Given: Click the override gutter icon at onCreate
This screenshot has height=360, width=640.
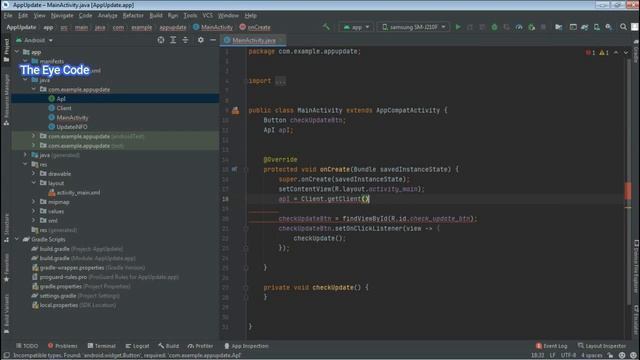Looking at the screenshot, I should pos(234,169).
